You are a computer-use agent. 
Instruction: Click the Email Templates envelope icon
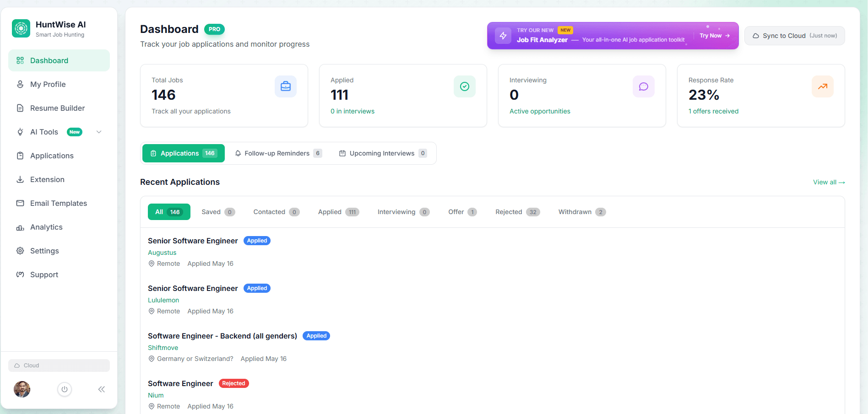click(x=20, y=203)
